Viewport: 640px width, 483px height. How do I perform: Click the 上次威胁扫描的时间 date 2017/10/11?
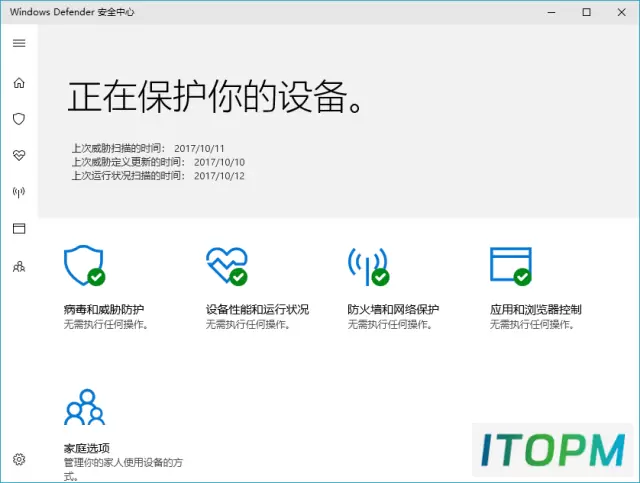point(199,149)
